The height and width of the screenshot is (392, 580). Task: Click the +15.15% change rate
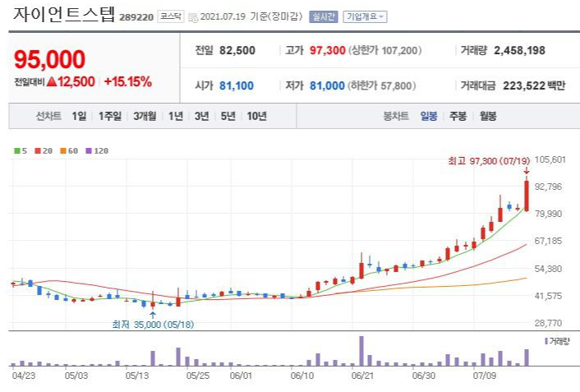(128, 81)
